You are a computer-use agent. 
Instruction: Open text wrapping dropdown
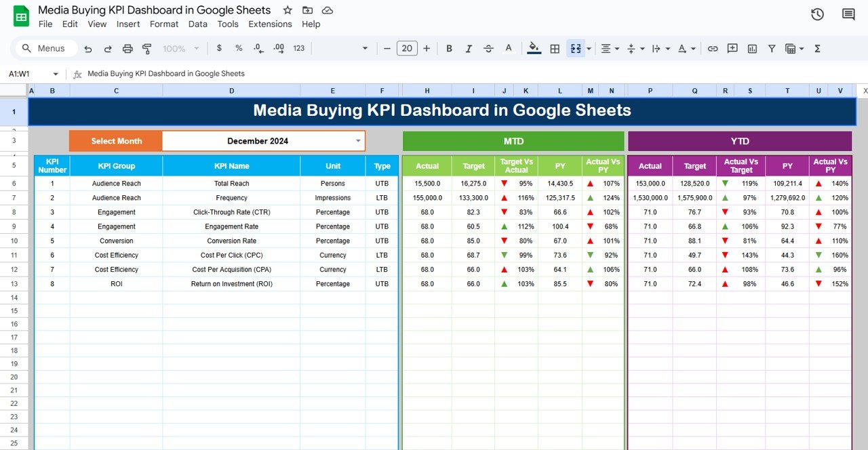(660, 48)
